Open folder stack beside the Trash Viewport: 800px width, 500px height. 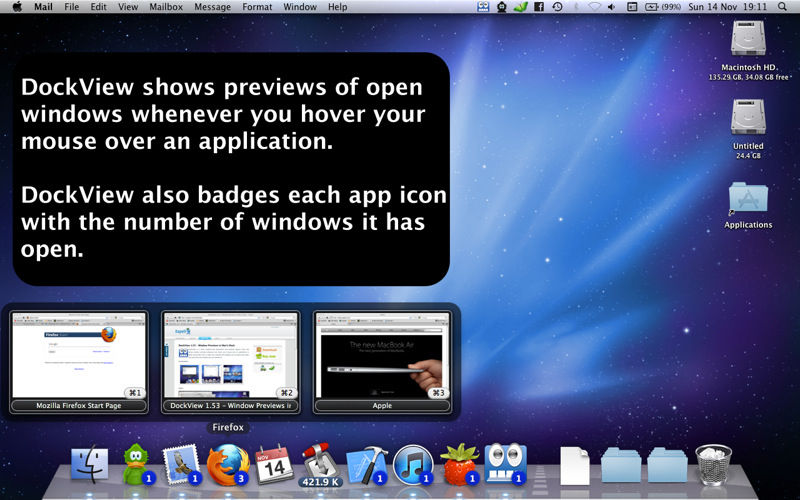pos(667,465)
